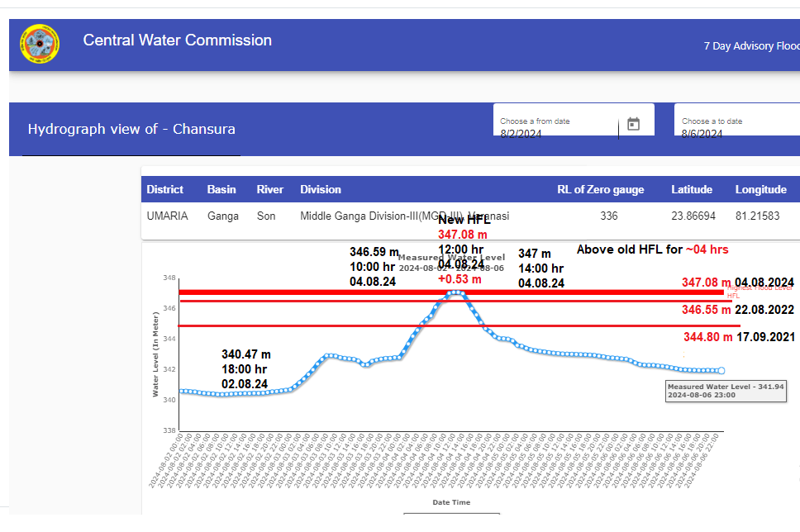The height and width of the screenshot is (532, 800).
Task: Click the Division column header
Action: point(321,189)
